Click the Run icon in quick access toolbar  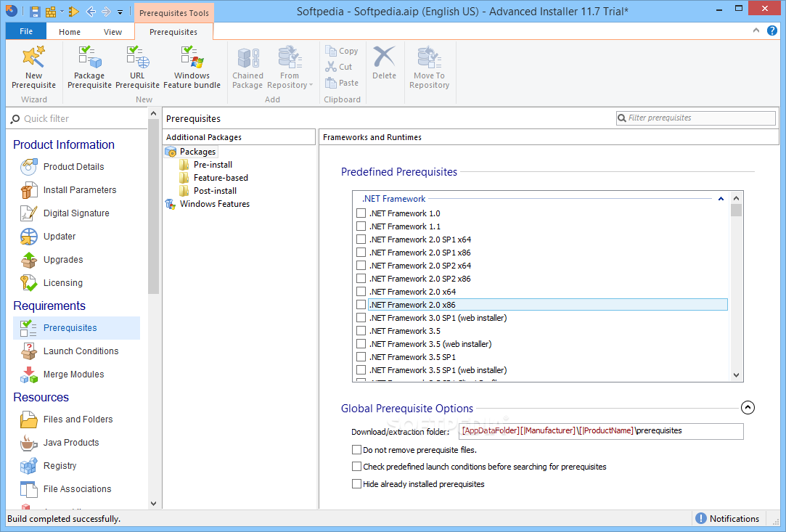click(74, 12)
